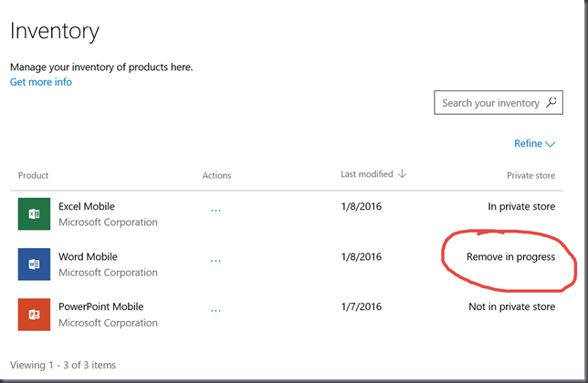The height and width of the screenshot is (383, 588).
Task: Open actions ellipsis for Excel Mobile
Action: click(x=215, y=211)
